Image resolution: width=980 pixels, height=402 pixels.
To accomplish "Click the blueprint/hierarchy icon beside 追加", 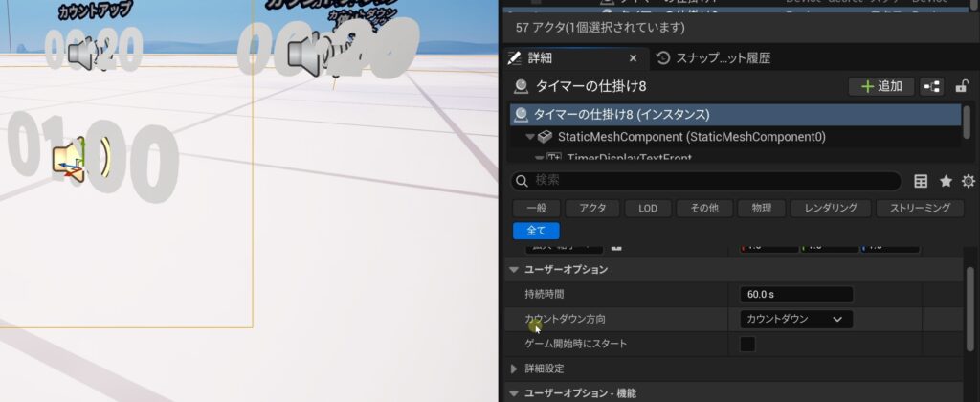I will point(931,86).
